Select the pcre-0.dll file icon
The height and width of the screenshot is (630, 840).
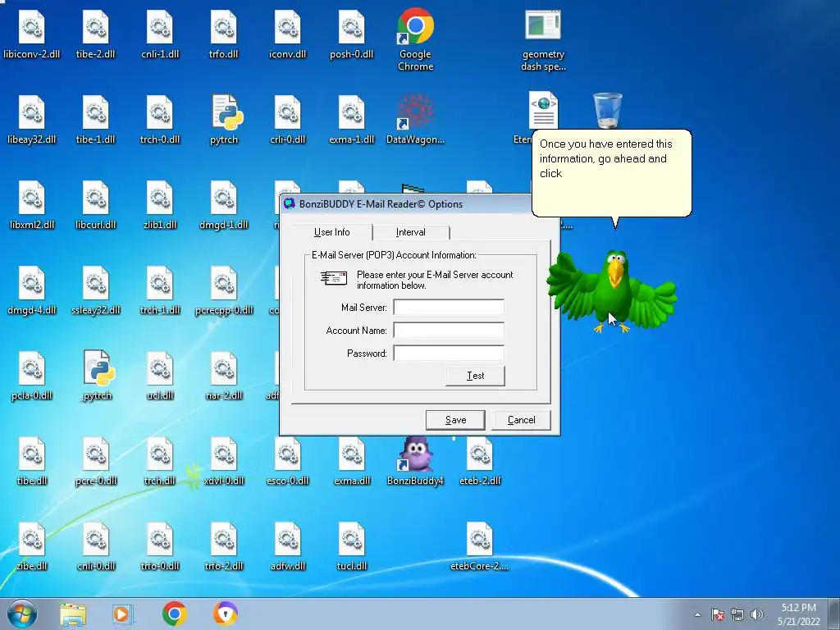click(96, 461)
